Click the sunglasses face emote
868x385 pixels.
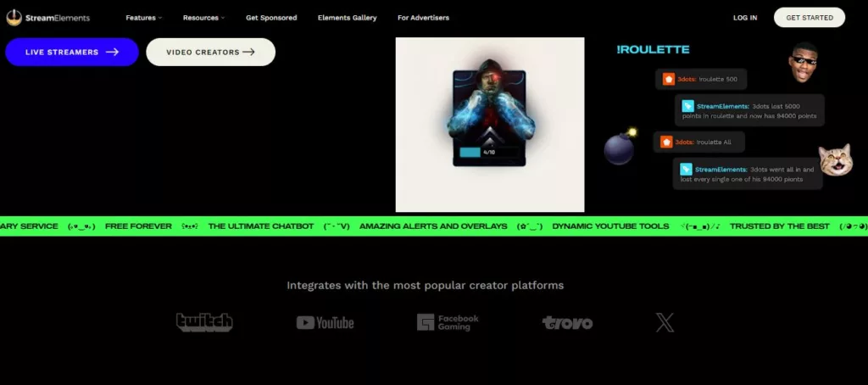coord(804,62)
